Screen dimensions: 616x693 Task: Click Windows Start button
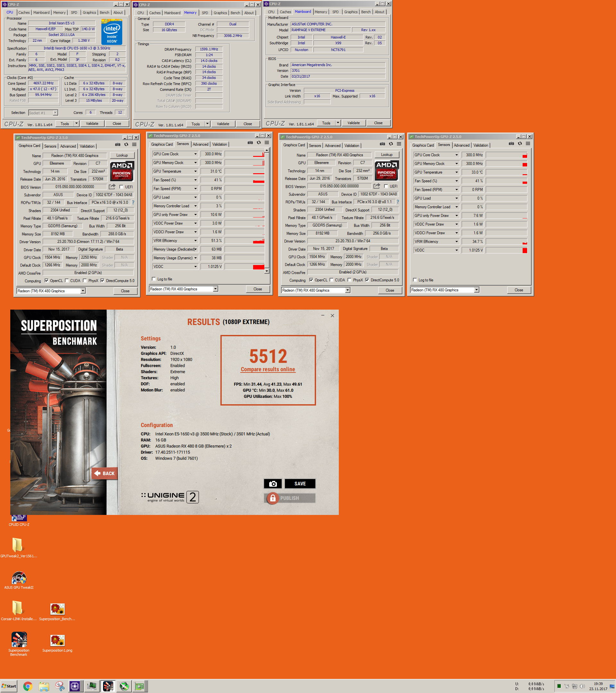pyautogui.click(x=9, y=686)
